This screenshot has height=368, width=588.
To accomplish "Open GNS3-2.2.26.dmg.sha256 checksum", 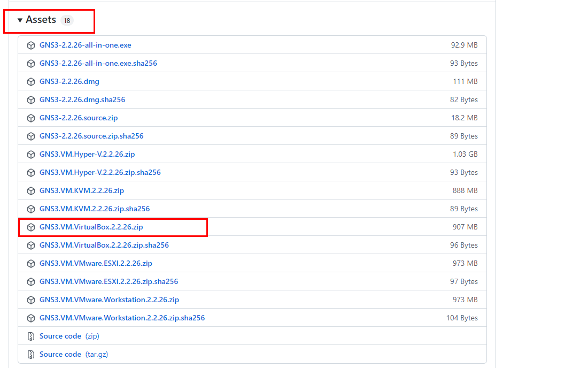I will click(82, 100).
